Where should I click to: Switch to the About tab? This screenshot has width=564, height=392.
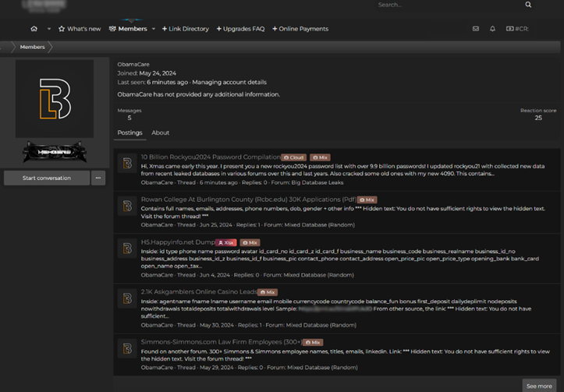[x=161, y=133]
